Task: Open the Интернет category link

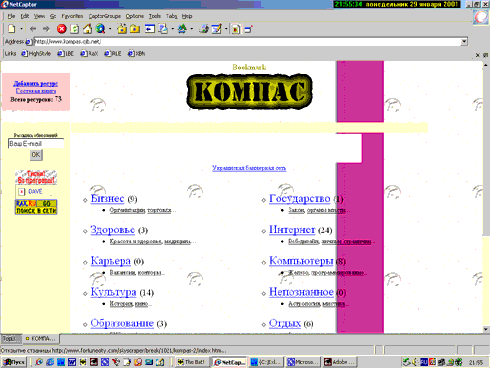Action: tap(292, 230)
